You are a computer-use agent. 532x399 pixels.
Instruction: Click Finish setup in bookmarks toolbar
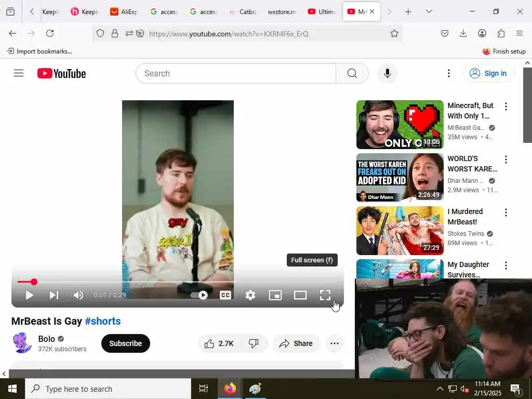click(504, 51)
